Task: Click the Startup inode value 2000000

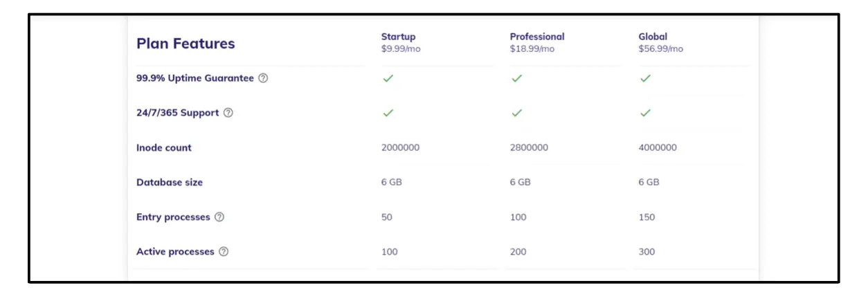Action: tap(400, 147)
